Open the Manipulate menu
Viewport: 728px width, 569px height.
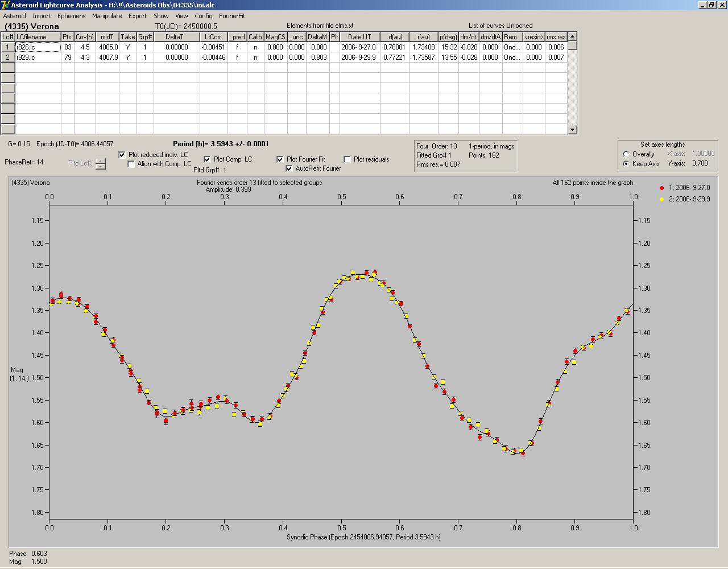(x=107, y=16)
